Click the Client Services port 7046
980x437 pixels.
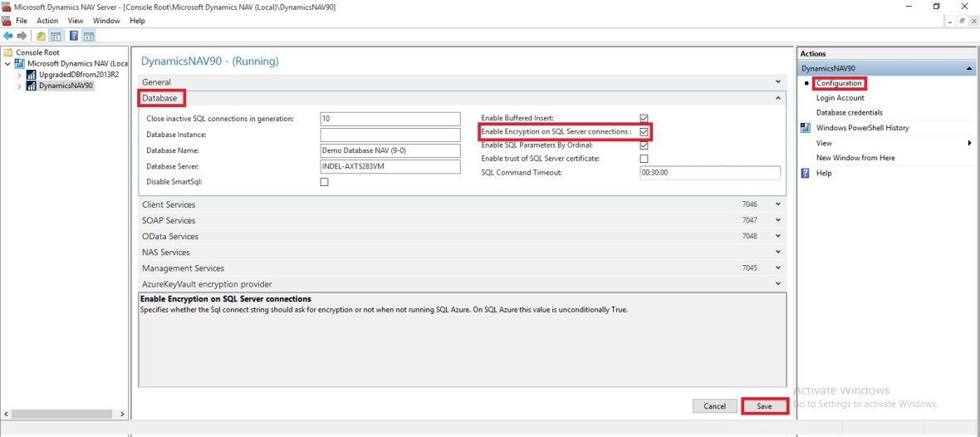749,204
